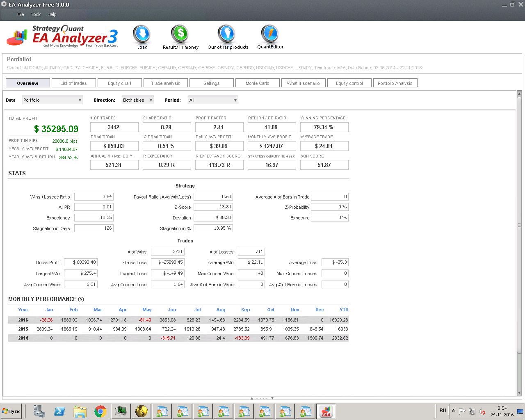Click the 2016 row in Monthly Performance
This screenshot has height=420, width=525.
click(x=178, y=320)
